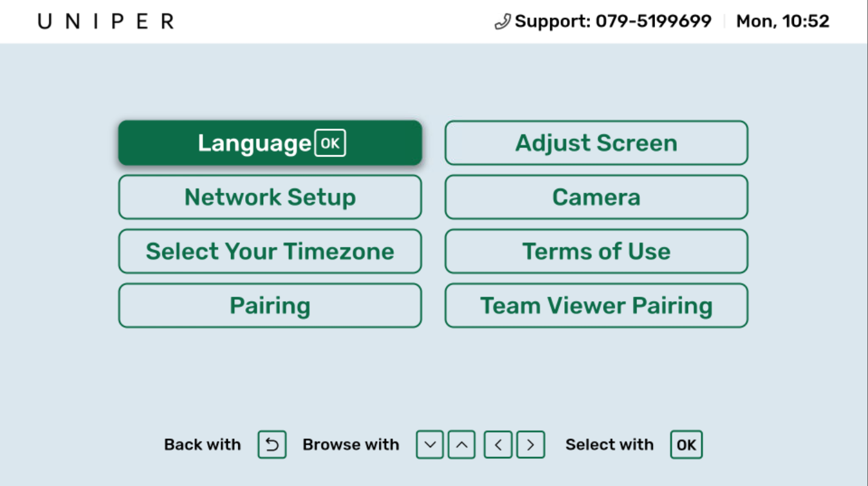Click the down arrow browse icon
868x486 pixels.
click(430, 445)
